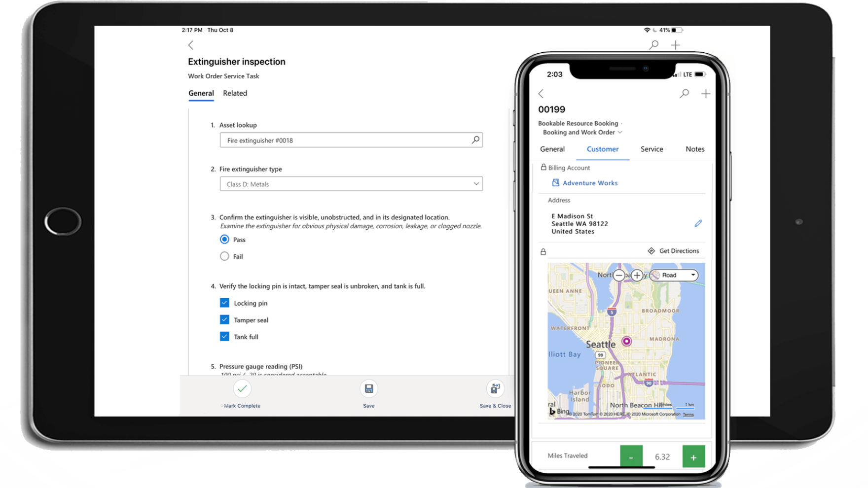Uncheck the Tamper seal checkbox

click(x=224, y=319)
